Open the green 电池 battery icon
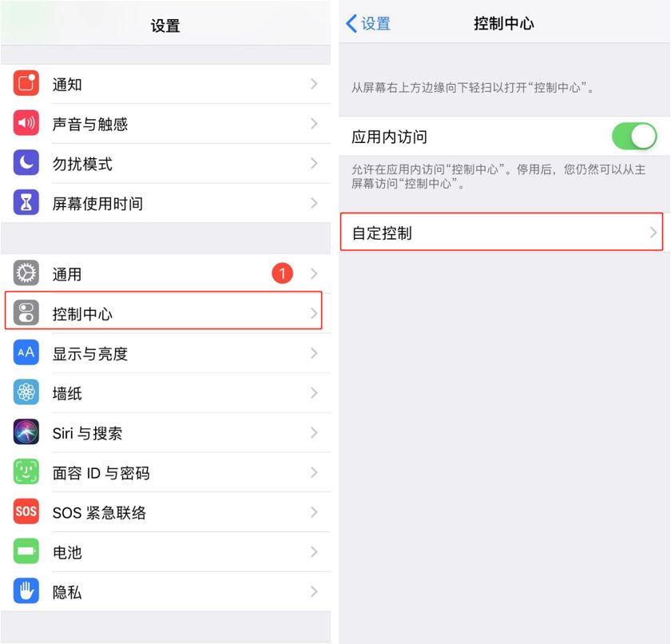 [x=26, y=551]
